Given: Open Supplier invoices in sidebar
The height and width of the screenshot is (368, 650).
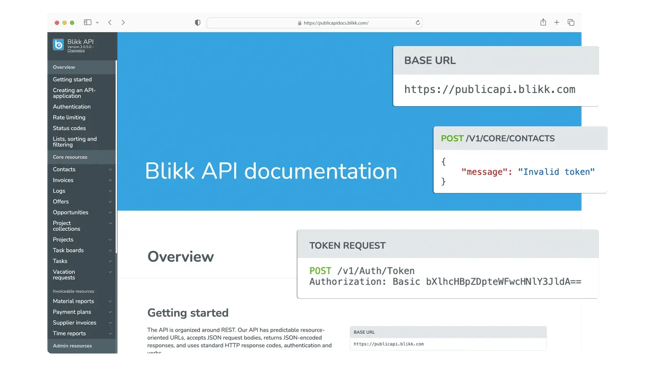Looking at the screenshot, I should 74,323.
